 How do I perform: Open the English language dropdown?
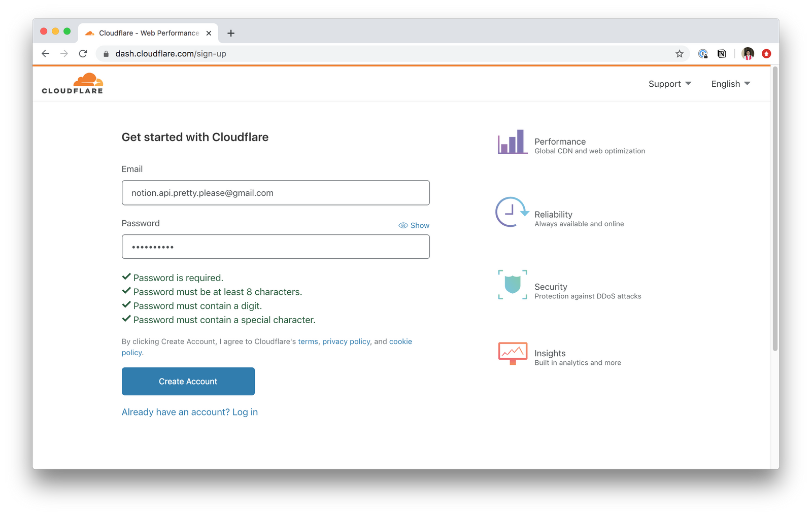730,84
